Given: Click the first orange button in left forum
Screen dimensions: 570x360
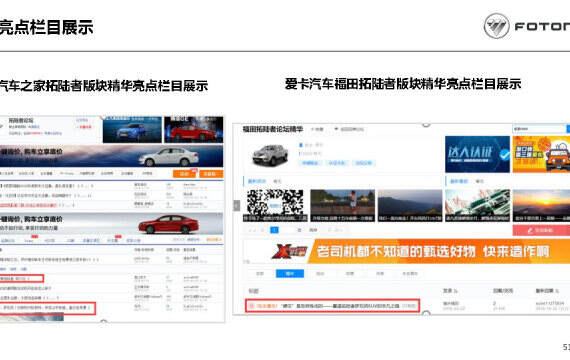Looking at the screenshot, I should (185, 174).
